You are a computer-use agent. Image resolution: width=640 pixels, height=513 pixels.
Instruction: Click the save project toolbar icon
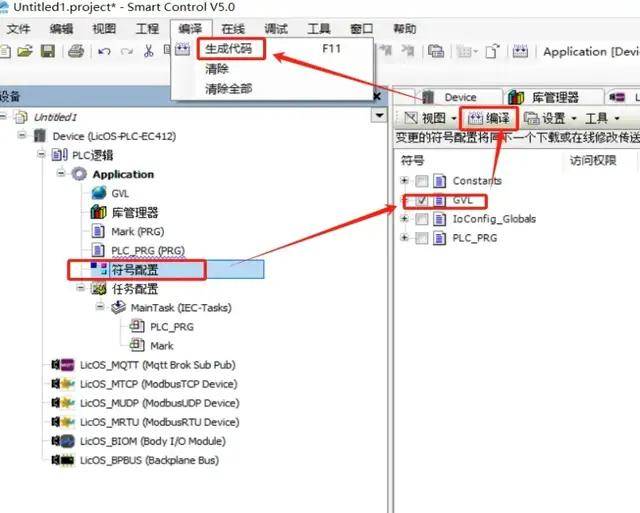click(x=47, y=52)
